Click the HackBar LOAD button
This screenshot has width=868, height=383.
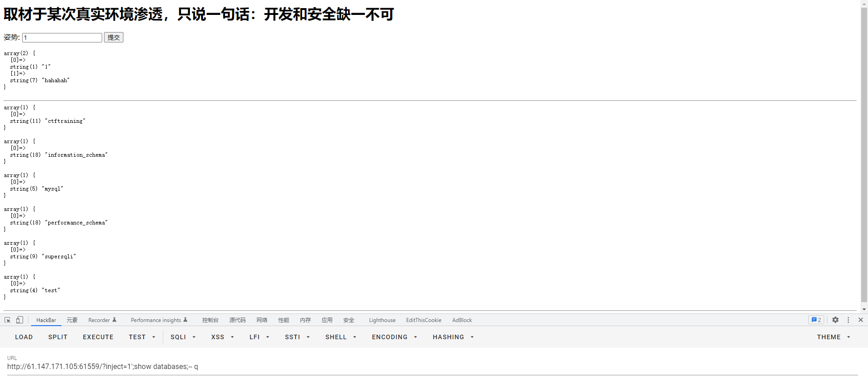click(x=24, y=337)
